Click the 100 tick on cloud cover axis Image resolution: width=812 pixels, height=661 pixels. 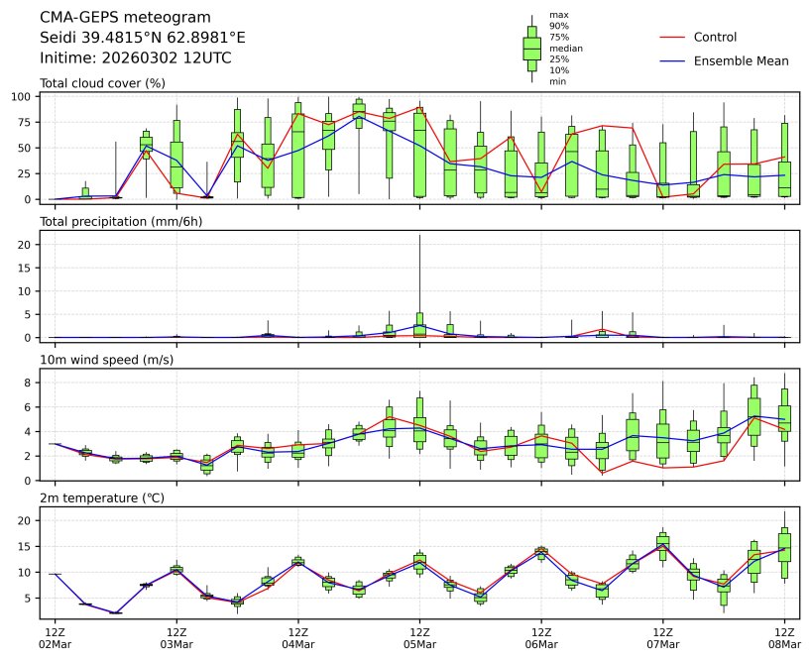click(26, 97)
